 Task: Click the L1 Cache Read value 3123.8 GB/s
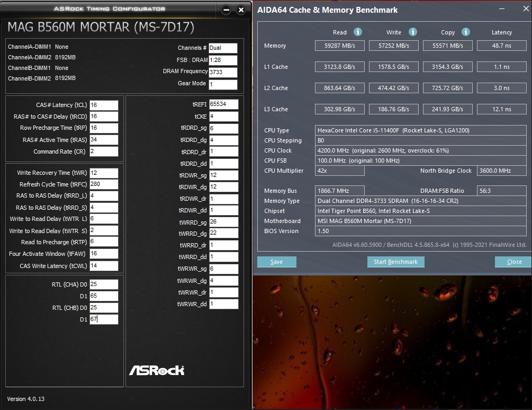tap(340, 67)
